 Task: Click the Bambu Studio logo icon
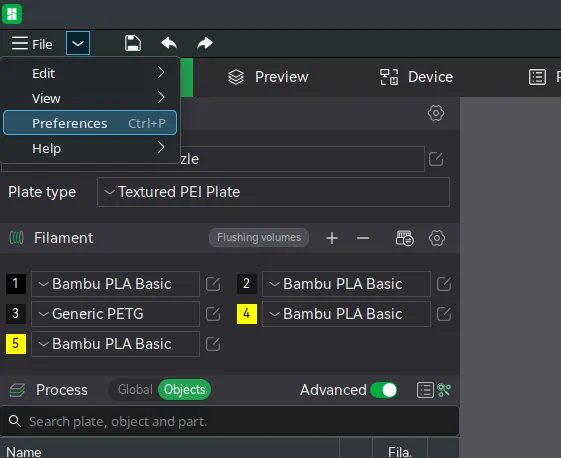point(12,14)
